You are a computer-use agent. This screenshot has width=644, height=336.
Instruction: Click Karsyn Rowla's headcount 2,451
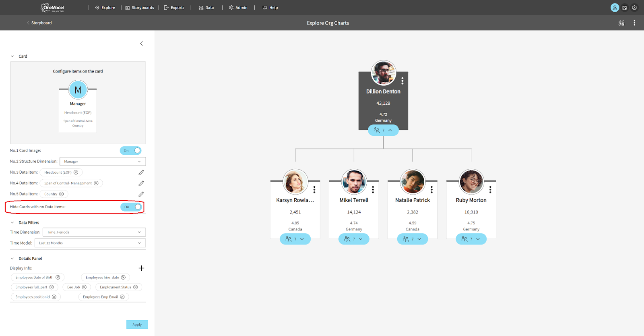point(295,212)
